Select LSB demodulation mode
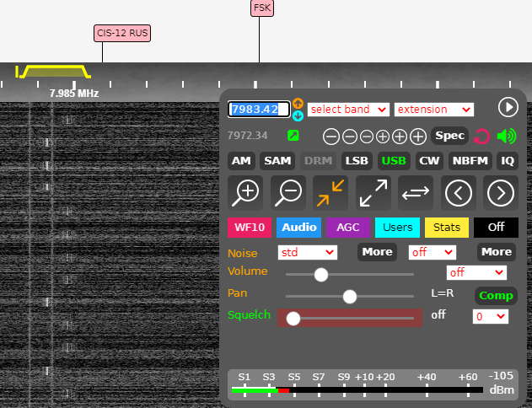This screenshot has height=408, width=532. (357, 161)
